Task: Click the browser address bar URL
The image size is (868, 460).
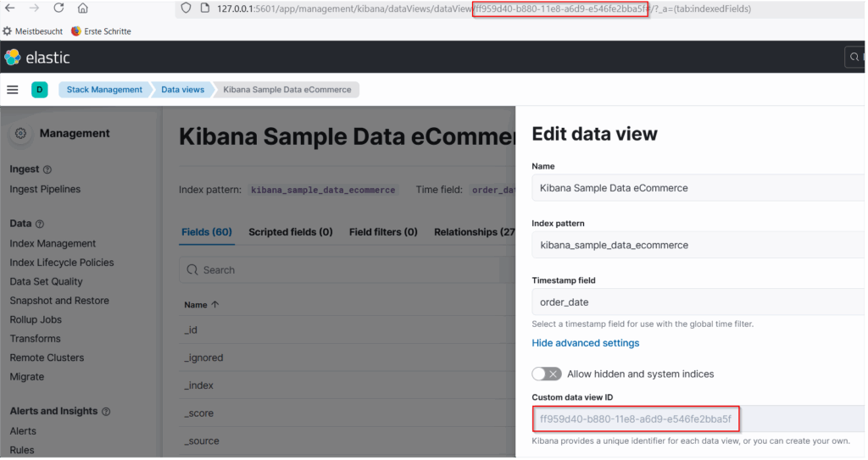Action: 484,8
